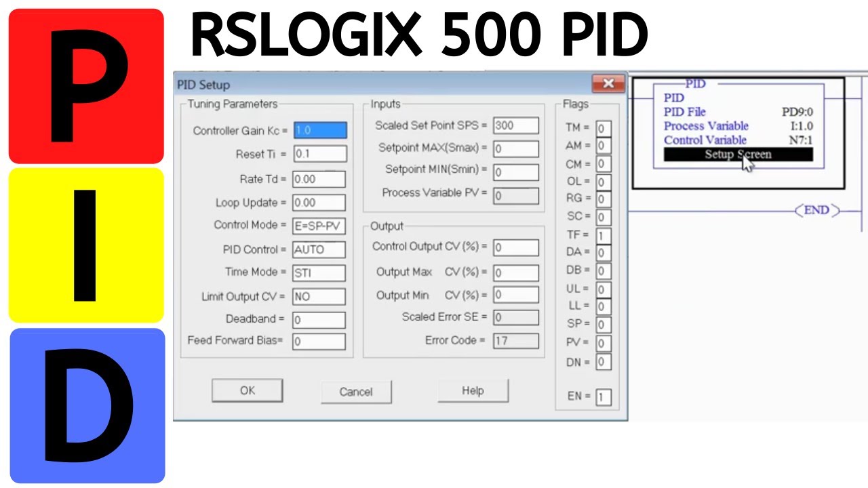Toggle the SP flag box
This screenshot has width=868, height=488.
(x=604, y=325)
